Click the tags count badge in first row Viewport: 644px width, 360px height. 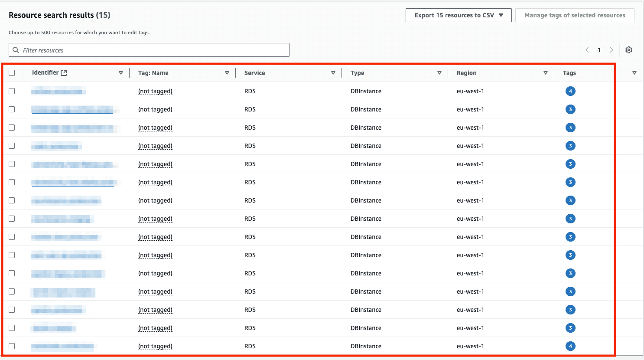pyautogui.click(x=570, y=91)
